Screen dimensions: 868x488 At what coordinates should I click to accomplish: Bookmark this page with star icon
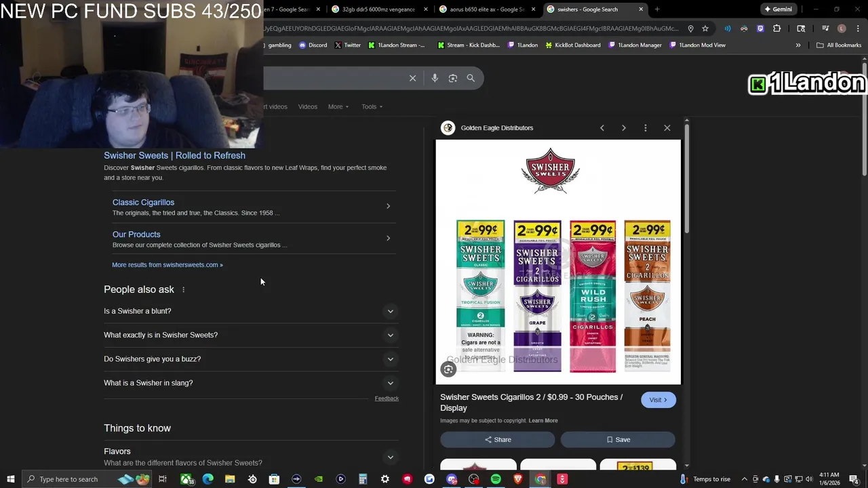pyautogui.click(x=705, y=28)
